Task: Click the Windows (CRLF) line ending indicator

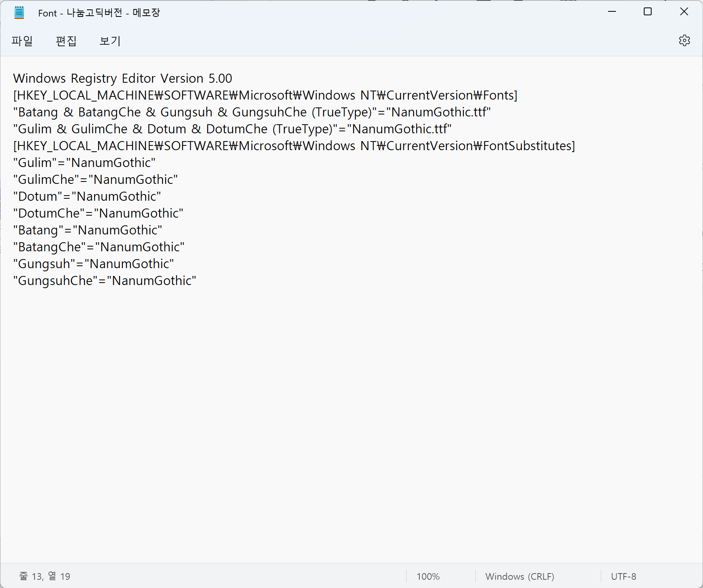Action: pyautogui.click(x=520, y=577)
